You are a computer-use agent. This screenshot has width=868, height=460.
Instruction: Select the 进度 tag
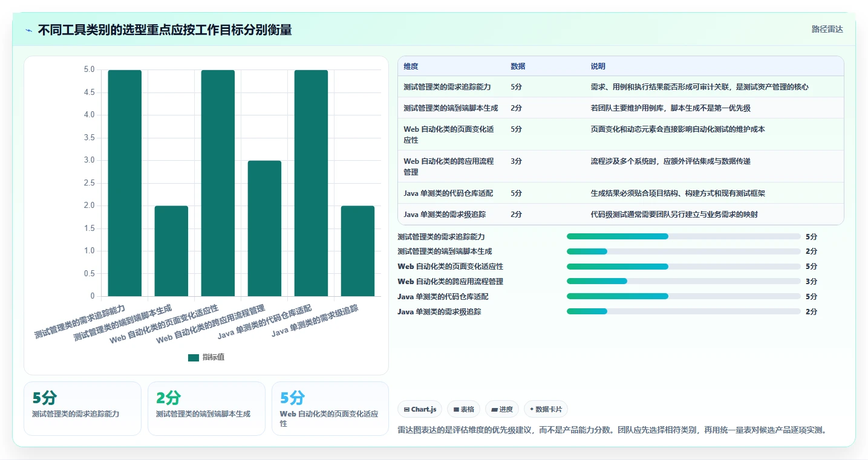click(502, 409)
